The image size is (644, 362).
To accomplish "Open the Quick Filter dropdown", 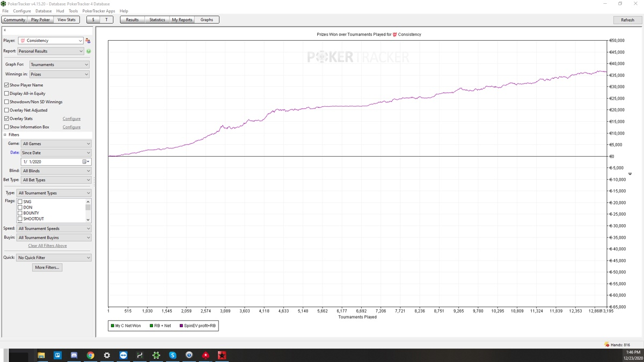I will 54,257.
